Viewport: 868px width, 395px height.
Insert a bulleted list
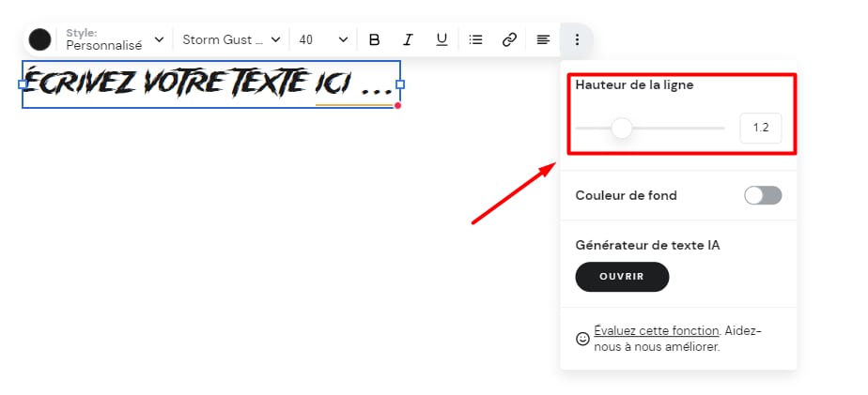[476, 39]
